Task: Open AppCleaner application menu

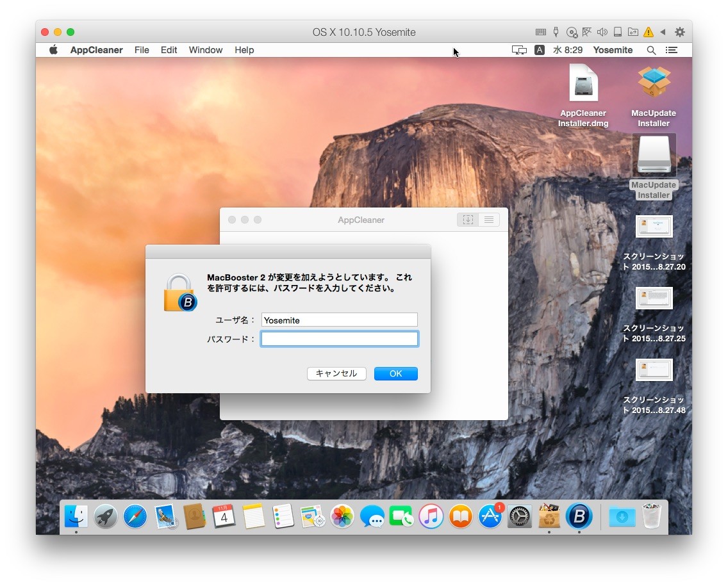Action: pos(97,50)
